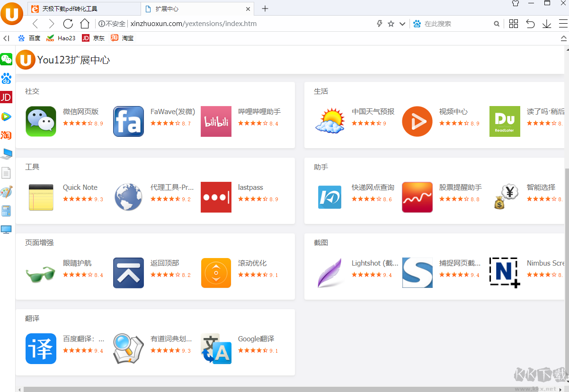Click the Lightshot feather icon

tap(330, 273)
